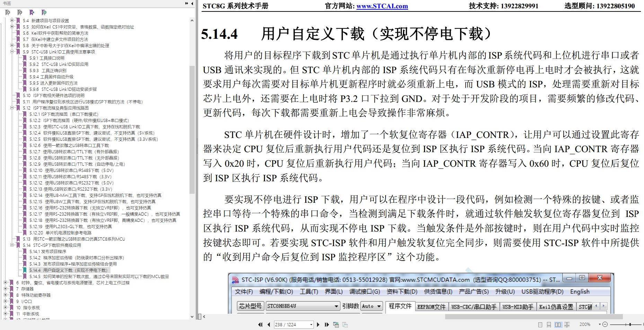Click the Keil仿真设置 tab in STC-ISP image
The width and height of the screenshot is (644, 330).
point(556,306)
